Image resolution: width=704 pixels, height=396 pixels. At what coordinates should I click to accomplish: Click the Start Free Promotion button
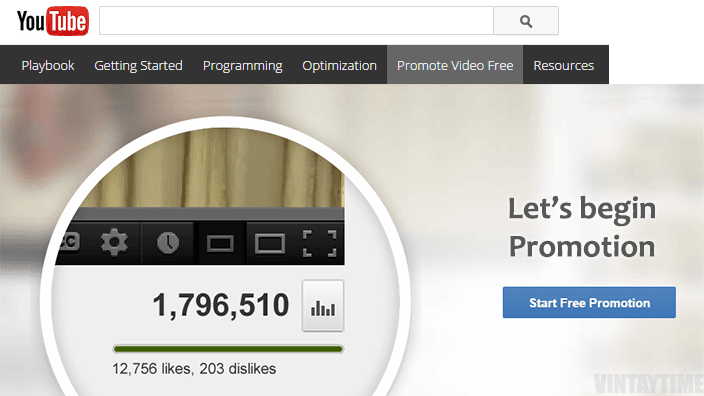point(589,303)
